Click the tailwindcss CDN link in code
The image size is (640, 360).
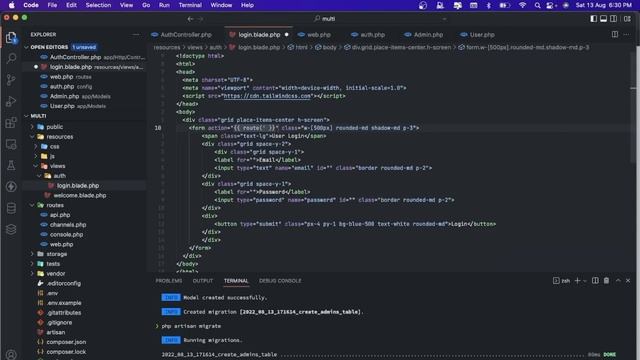click(267, 96)
